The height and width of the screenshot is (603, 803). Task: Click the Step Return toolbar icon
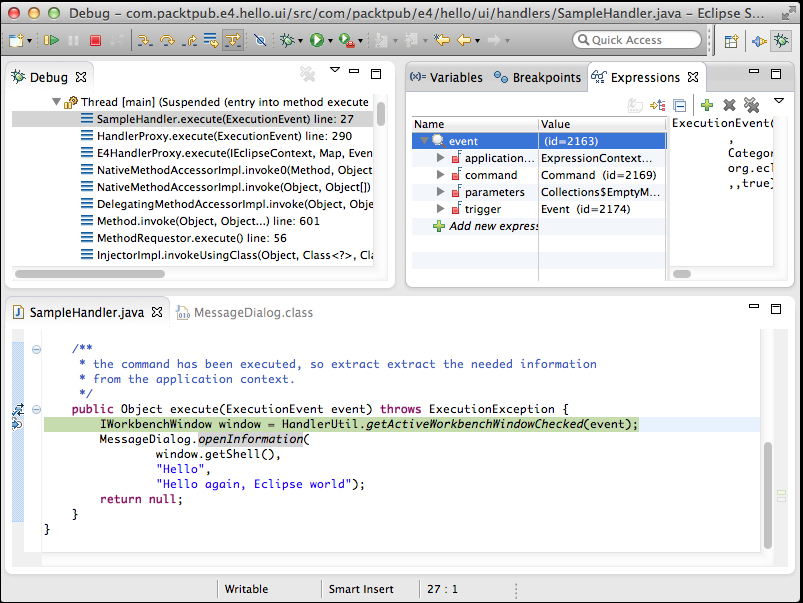(190, 41)
